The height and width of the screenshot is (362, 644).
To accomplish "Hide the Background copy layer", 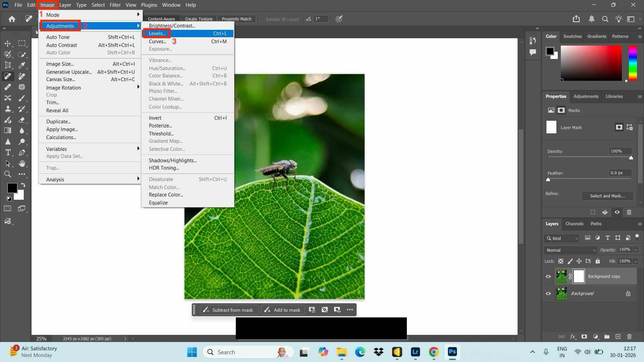I will click(548, 276).
